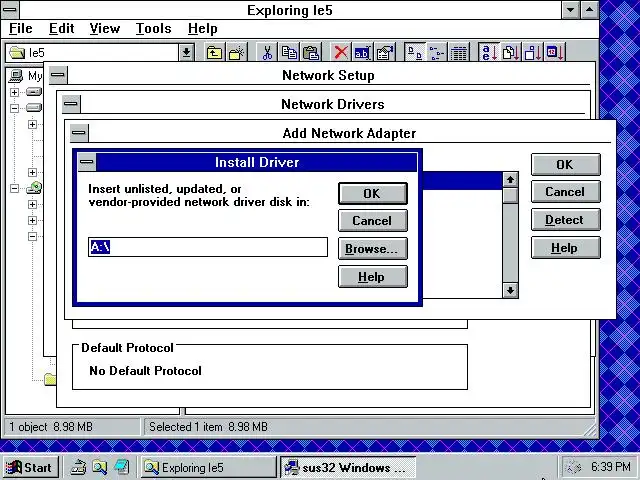
Task: Click the new folder icon with sparkle
Action: tap(237, 53)
